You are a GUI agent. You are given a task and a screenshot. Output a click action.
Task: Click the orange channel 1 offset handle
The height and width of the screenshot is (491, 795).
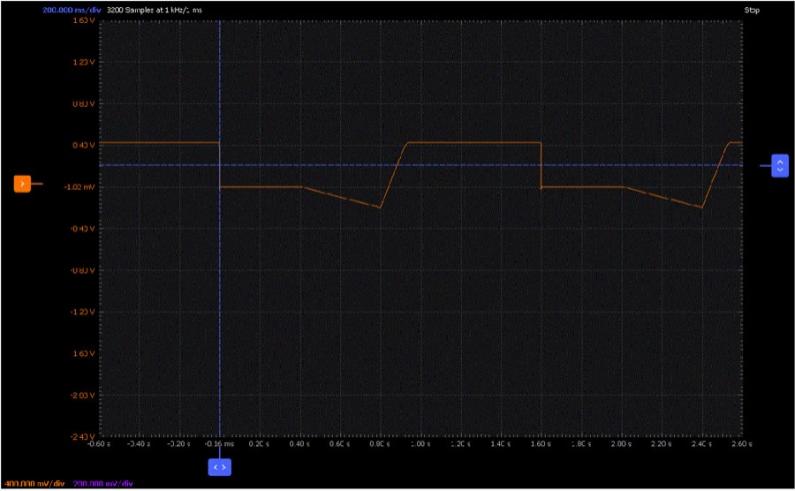(x=22, y=183)
